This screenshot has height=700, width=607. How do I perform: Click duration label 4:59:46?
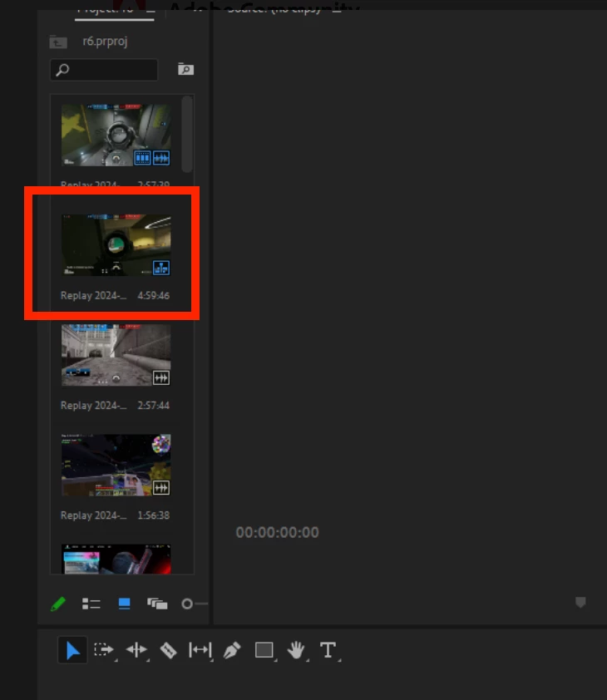pos(153,295)
